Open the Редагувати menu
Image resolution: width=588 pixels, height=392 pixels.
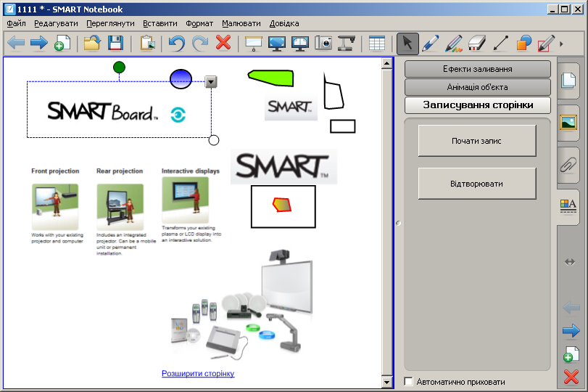tap(57, 23)
